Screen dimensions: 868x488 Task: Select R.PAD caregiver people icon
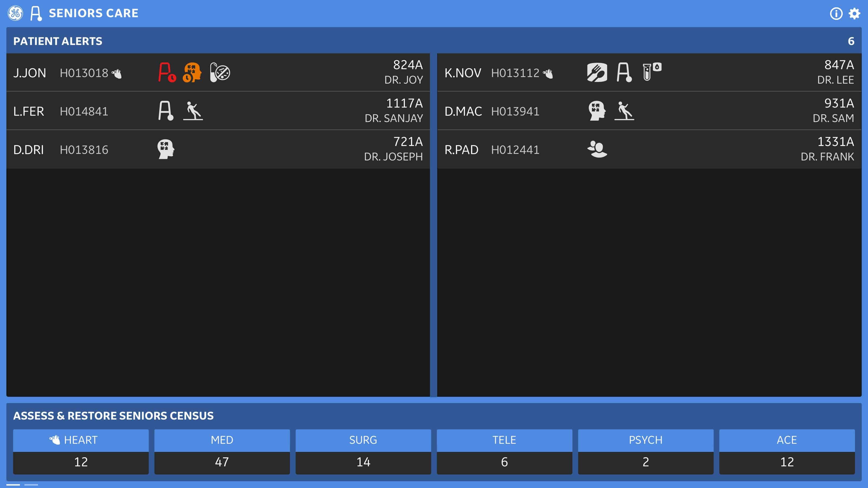click(597, 149)
